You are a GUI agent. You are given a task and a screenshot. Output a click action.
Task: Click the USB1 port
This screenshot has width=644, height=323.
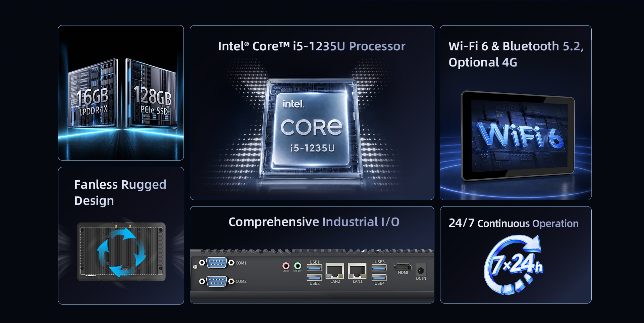314,268
